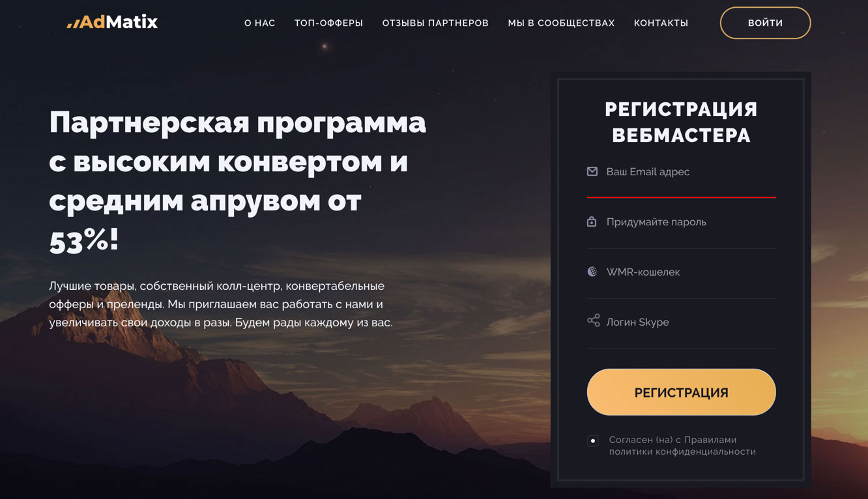Click the WebMoney icon beside WMR-кошелек

point(592,272)
